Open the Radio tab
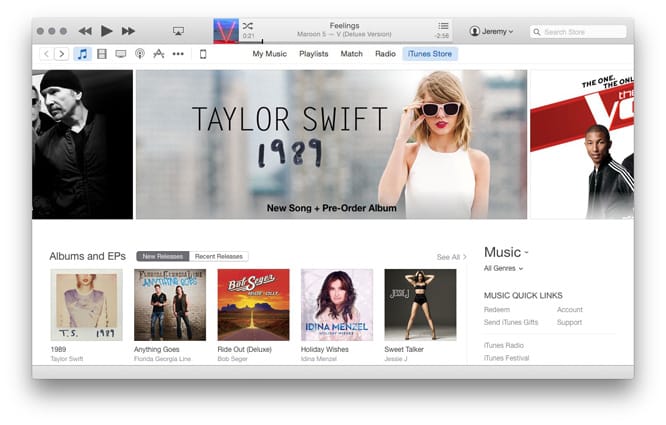The width and height of the screenshot is (666, 425). tap(384, 54)
